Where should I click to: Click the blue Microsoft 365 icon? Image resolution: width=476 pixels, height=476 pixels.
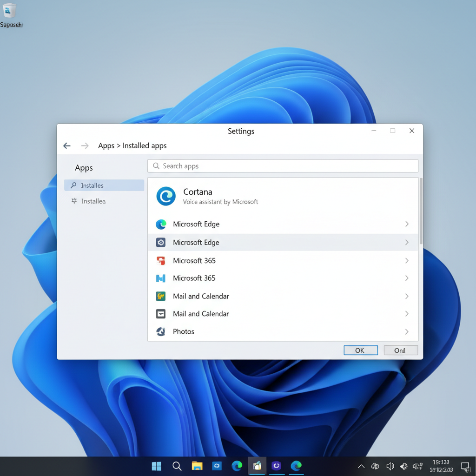160,278
